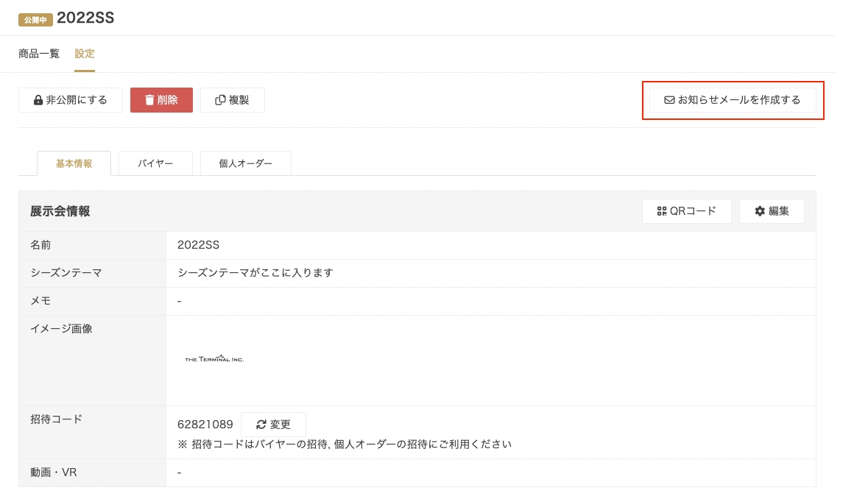
Task: Open the 編集 dialog for 展示会情報
Action: click(772, 211)
